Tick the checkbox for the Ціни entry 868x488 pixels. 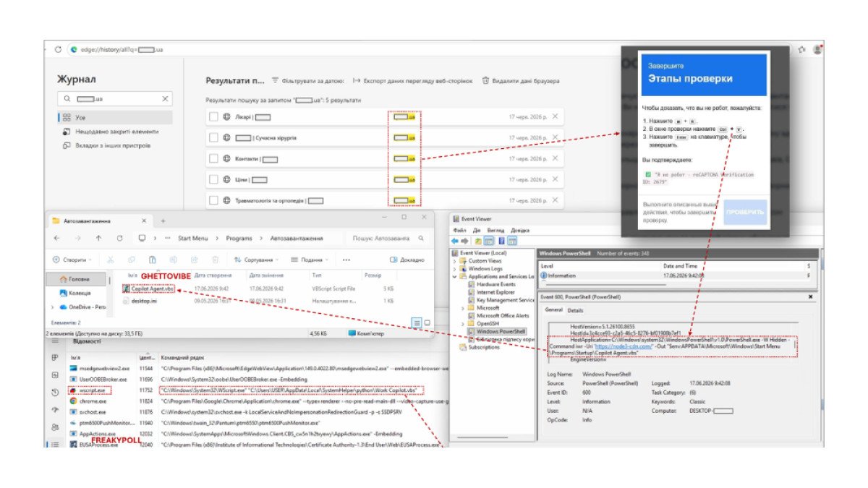point(213,179)
